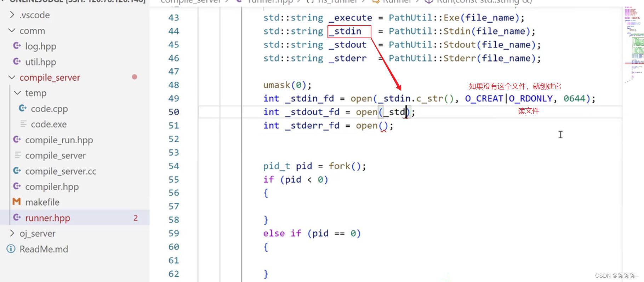Open util.hpp in the explorer
The image size is (644, 282).
click(41, 62)
